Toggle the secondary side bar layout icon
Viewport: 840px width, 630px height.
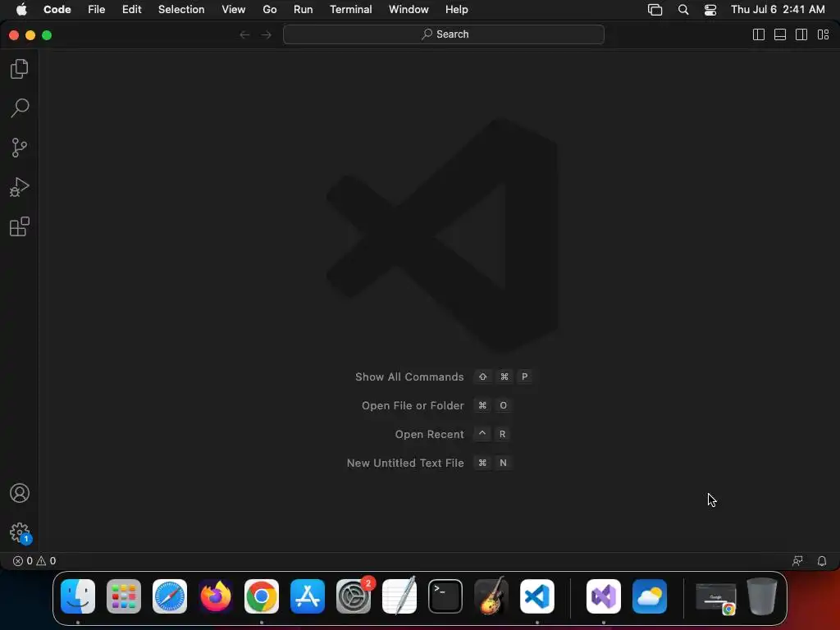pos(801,34)
